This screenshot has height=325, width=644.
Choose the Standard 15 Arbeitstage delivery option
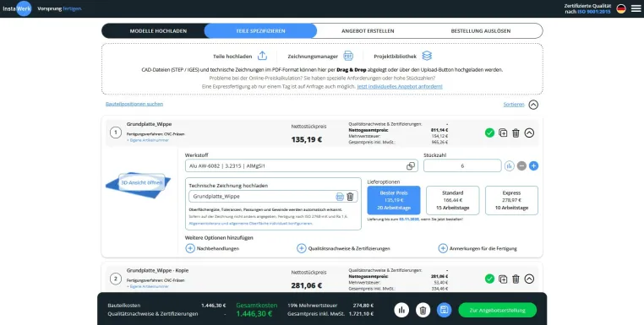(x=453, y=200)
